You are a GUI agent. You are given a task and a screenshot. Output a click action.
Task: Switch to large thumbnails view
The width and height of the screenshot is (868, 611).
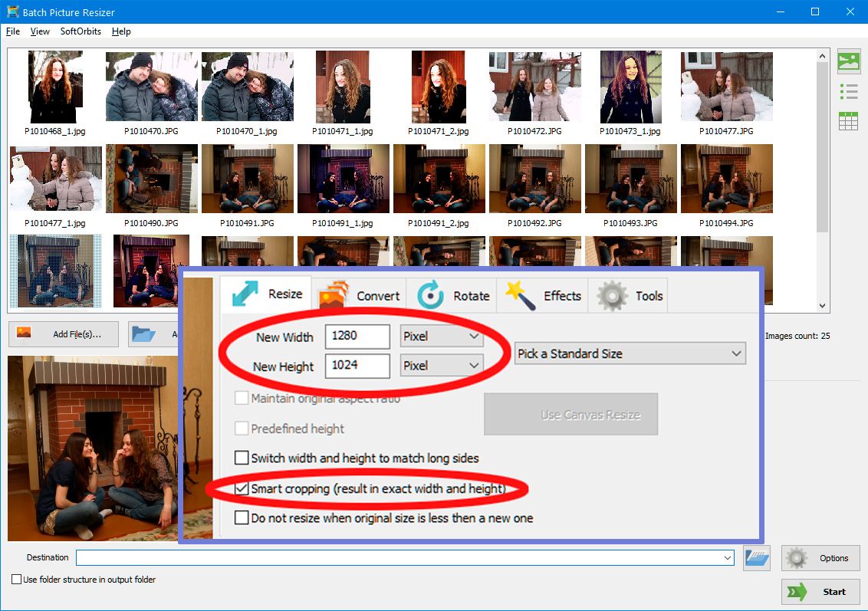point(848,61)
